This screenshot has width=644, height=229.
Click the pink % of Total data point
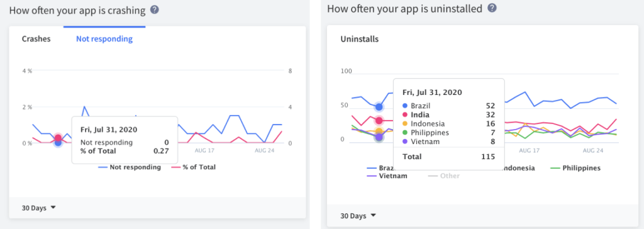pyautogui.click(x=58, y=138)
